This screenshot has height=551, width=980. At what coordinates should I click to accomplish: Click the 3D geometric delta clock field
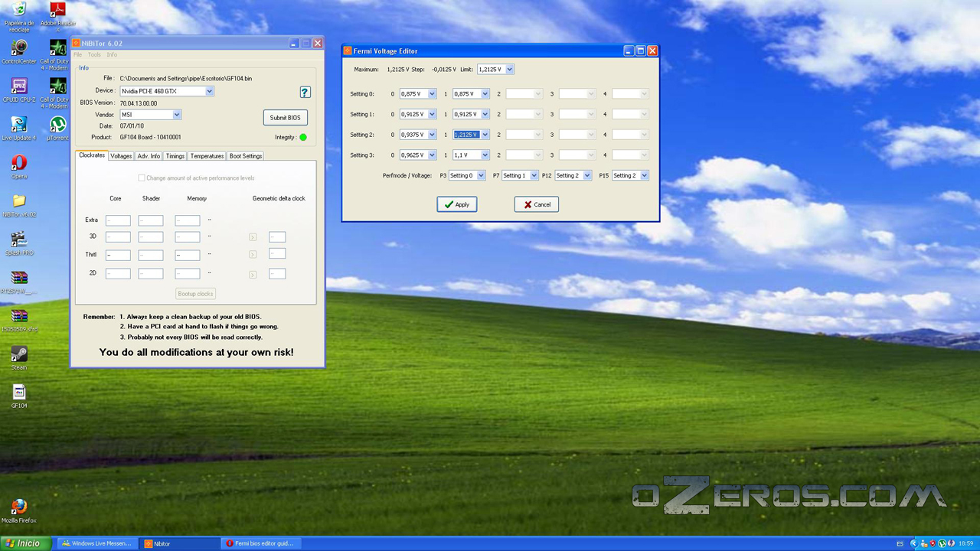[x=277, y=237]
